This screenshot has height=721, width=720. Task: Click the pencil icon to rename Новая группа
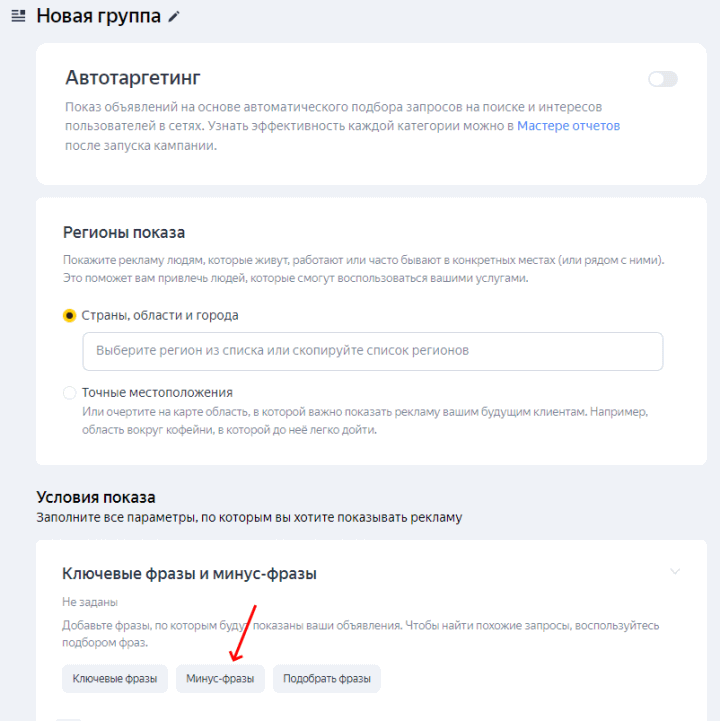(x=174, y=17)
